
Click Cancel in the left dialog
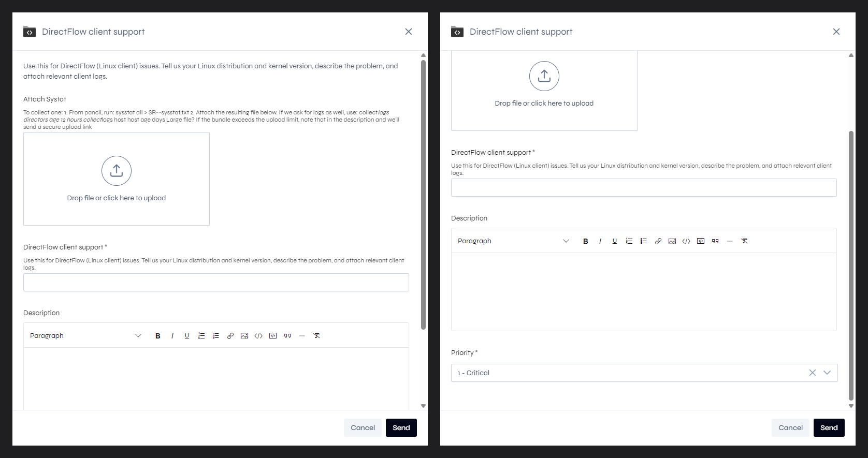point(363,427)
